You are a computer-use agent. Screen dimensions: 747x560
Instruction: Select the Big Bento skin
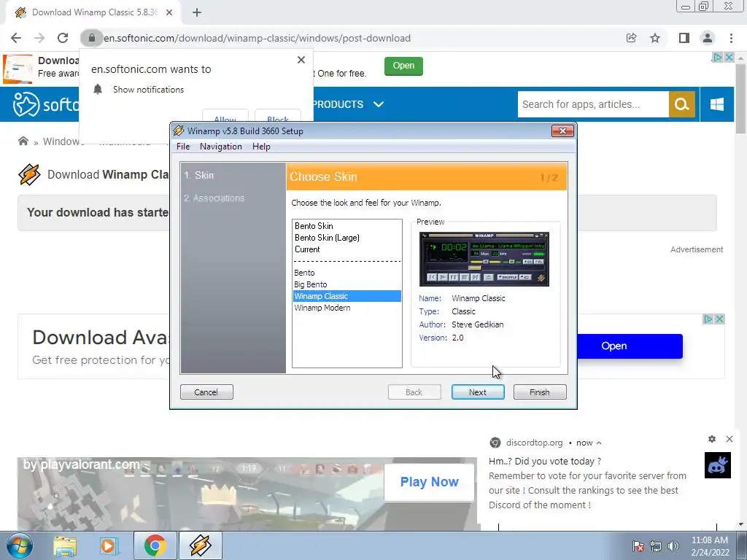[347, 284]
